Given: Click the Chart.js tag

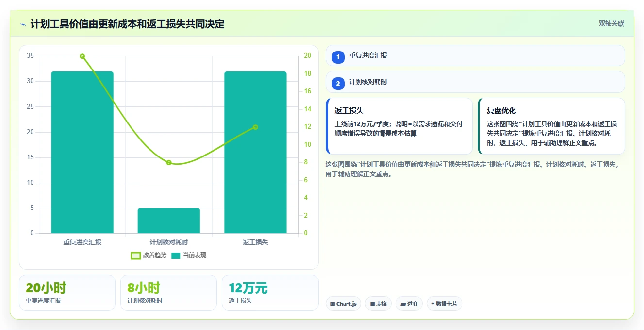Looking at the screenshot, I should 343,304.
